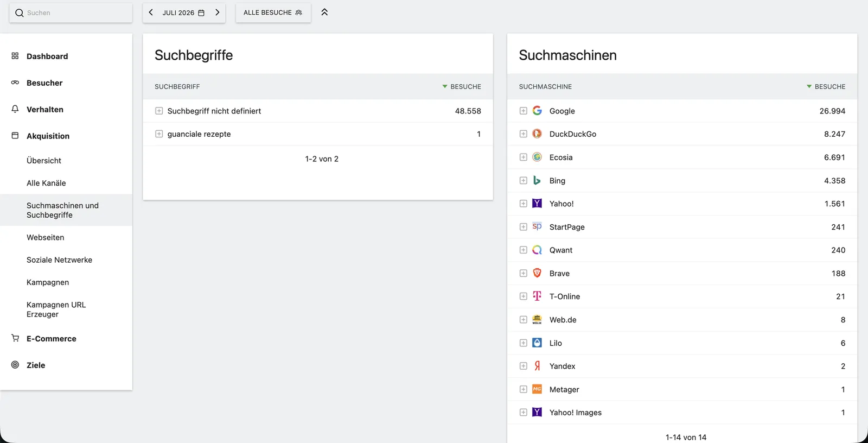Viewport: 868px width, 443px height.
Task: Expand the Lilo row
Action: (x=523, y=343)
